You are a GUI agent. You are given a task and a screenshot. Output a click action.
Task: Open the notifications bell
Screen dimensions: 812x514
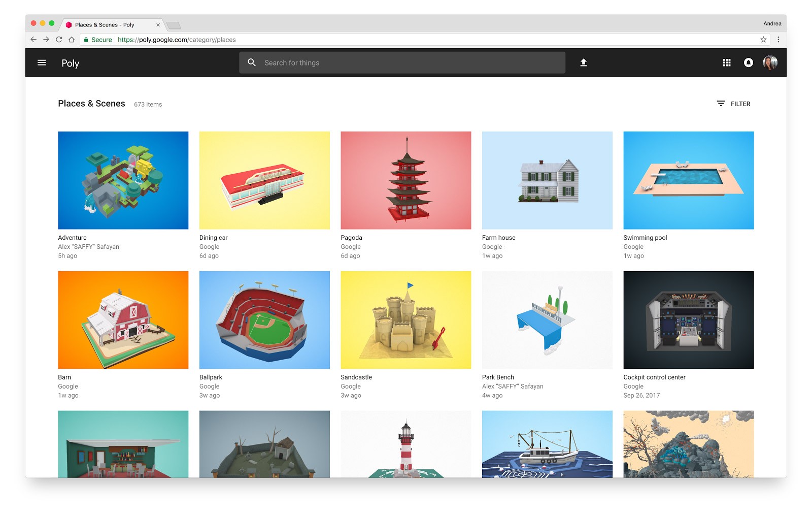click(748, 62)
